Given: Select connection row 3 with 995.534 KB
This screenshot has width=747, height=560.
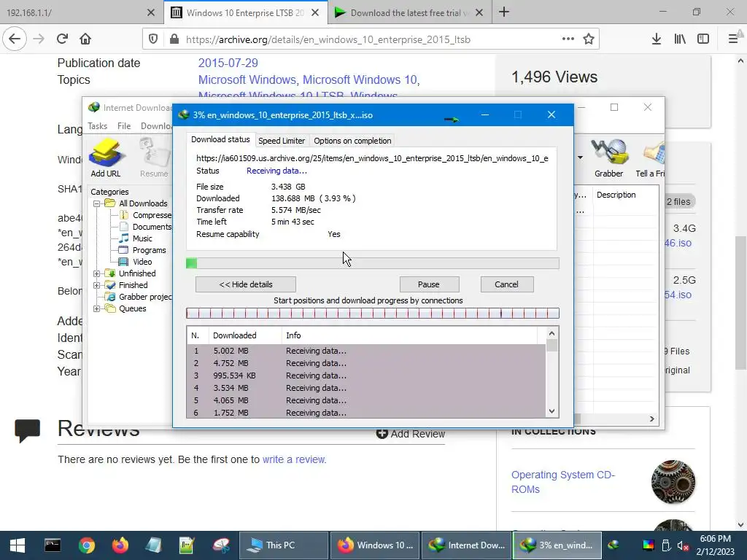Looking at the screenshot, I should coord(366,376).
